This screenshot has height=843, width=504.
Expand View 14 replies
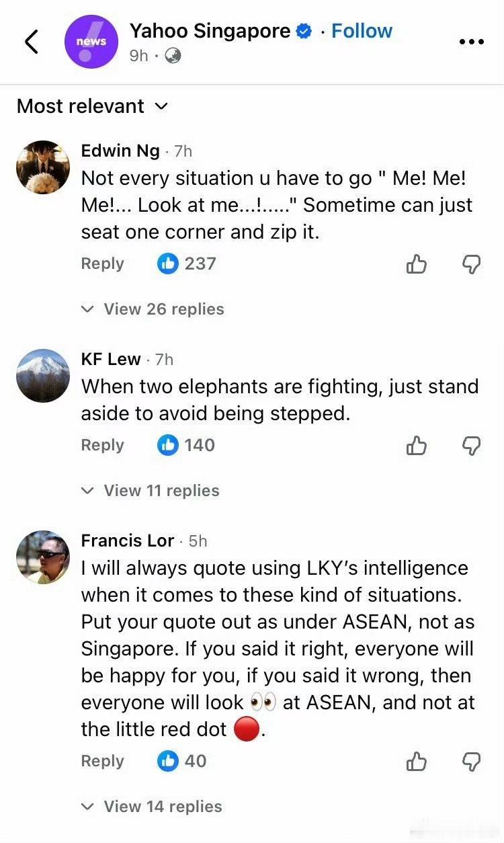pyautogui.click(x=152, y=807)
